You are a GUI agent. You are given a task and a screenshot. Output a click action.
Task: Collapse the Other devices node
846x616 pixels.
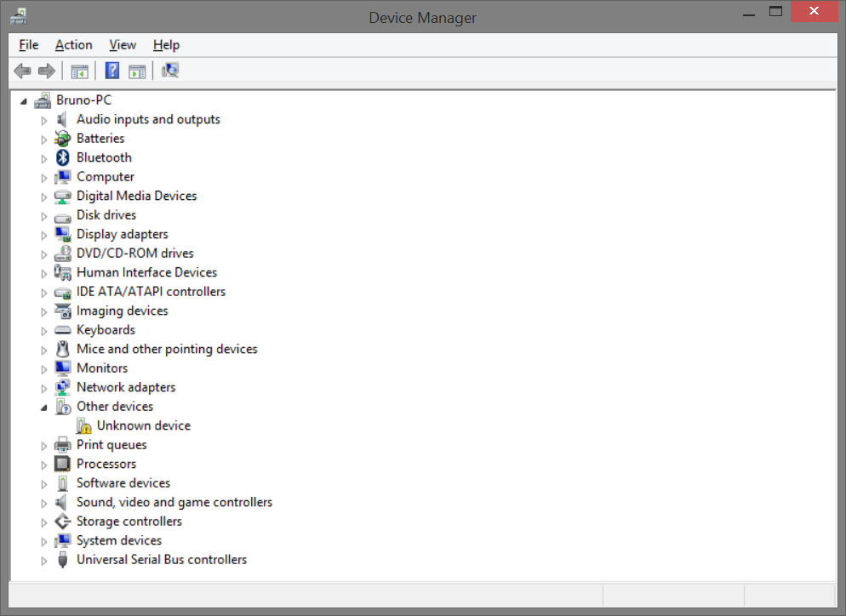click(44, 407)
